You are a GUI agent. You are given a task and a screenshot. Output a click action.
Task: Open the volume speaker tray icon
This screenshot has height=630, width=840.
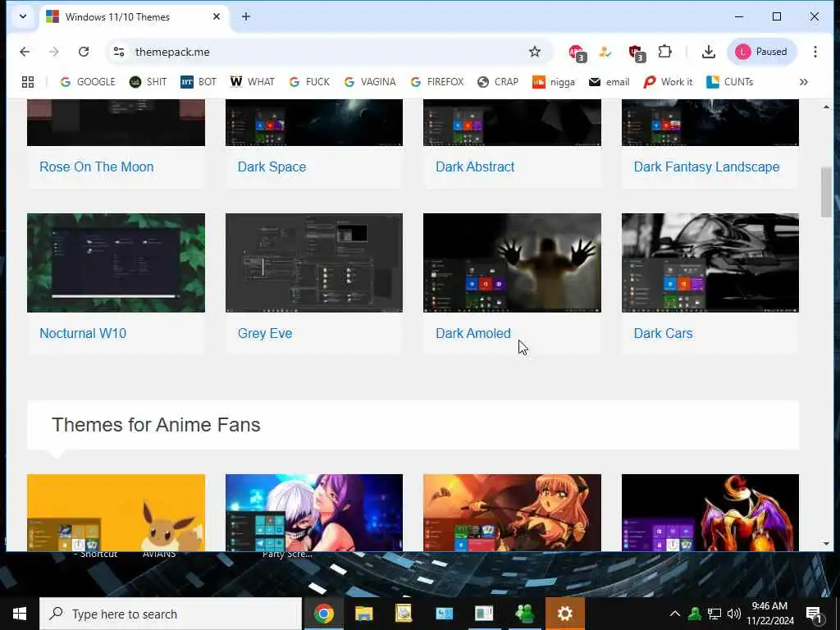tap(733, 614)
